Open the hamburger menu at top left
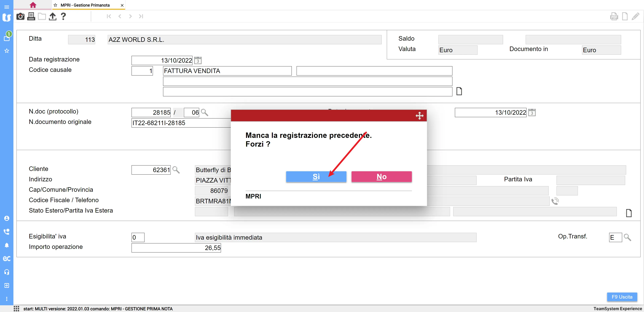Screen dimensions: 644x312 click(7, 7)
